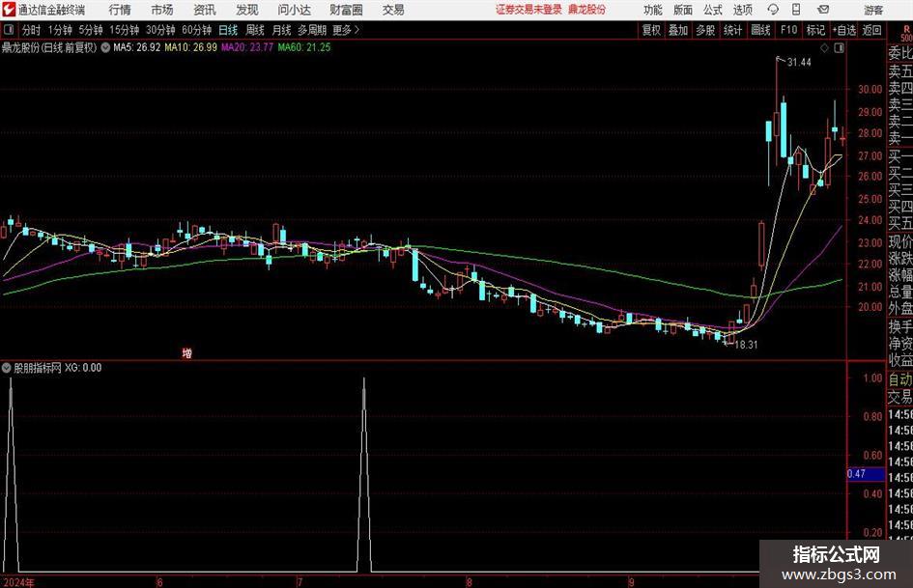Expand the dropdown beside 股朋指标网 sub-indicator
This screenshot has width=913, height=588.
click(7, 367)
